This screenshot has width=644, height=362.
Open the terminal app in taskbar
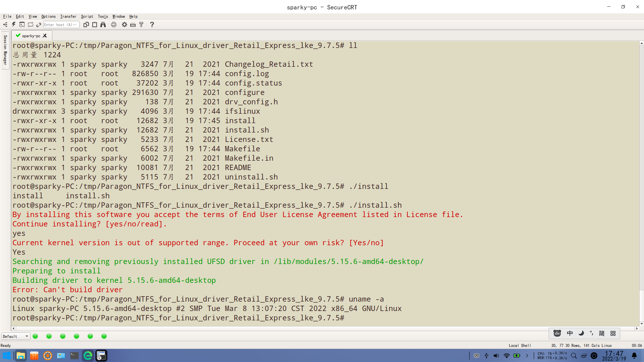pos(74,356)
